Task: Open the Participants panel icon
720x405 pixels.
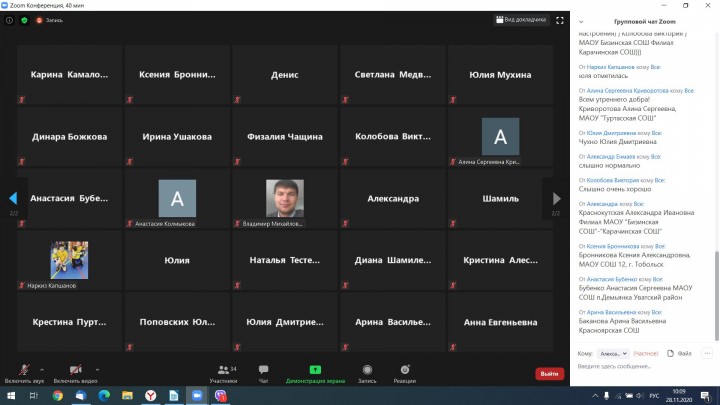Action: (223, 370)
